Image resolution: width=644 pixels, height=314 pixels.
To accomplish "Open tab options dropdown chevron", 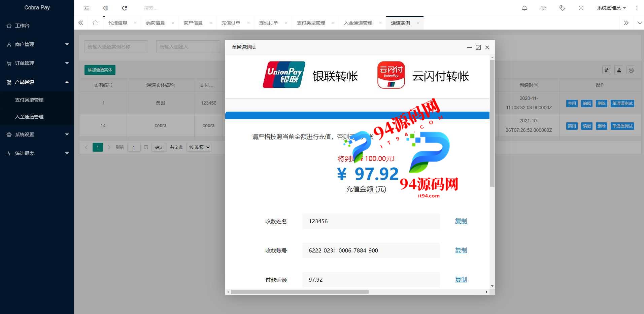I will [x=640, y=23].
